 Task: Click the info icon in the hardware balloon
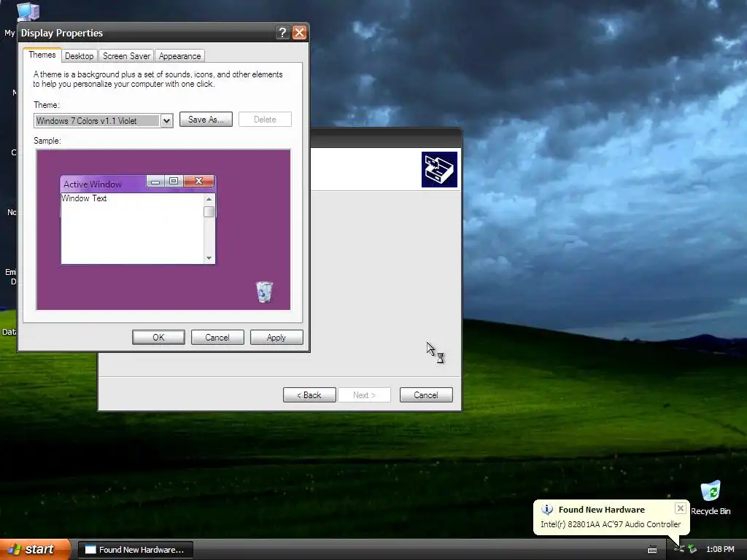click(x=547, y=510)
